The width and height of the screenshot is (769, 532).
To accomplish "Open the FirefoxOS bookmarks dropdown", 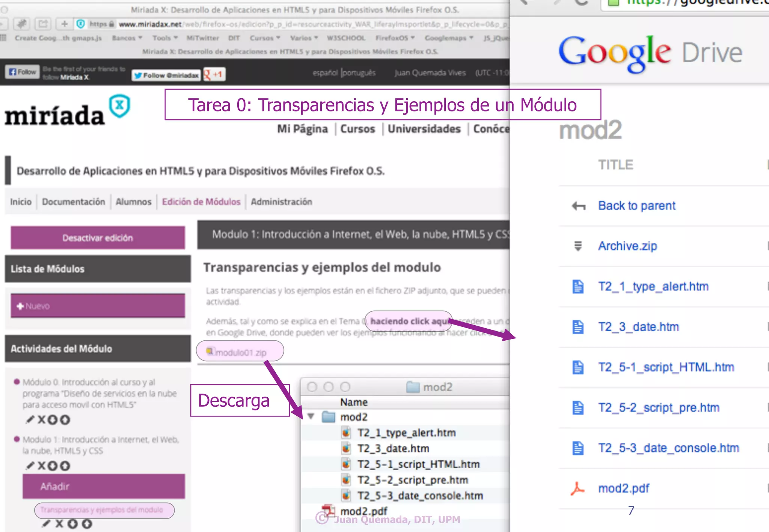I will click(x=395, y=38).
